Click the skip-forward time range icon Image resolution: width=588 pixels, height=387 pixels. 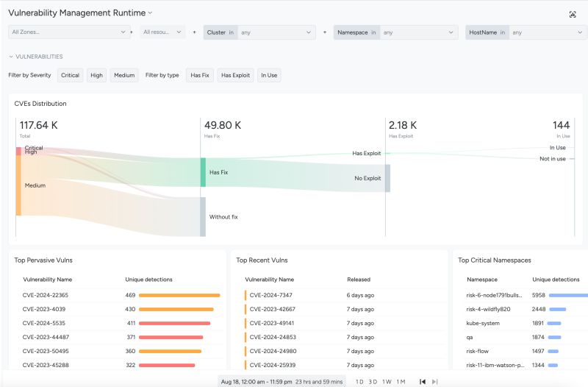pos(434,382)
